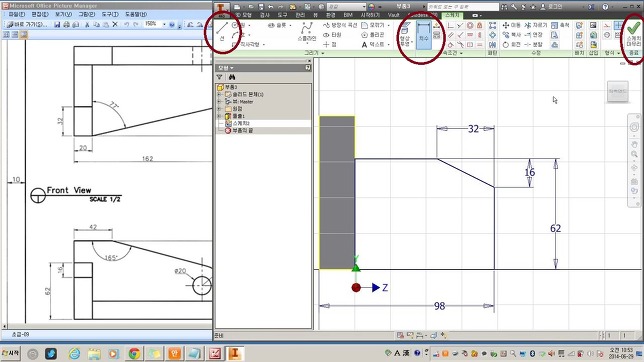The image size is (644, 362).
Task: Select the Arc tool in draw panel
Action: click(239, 35)
